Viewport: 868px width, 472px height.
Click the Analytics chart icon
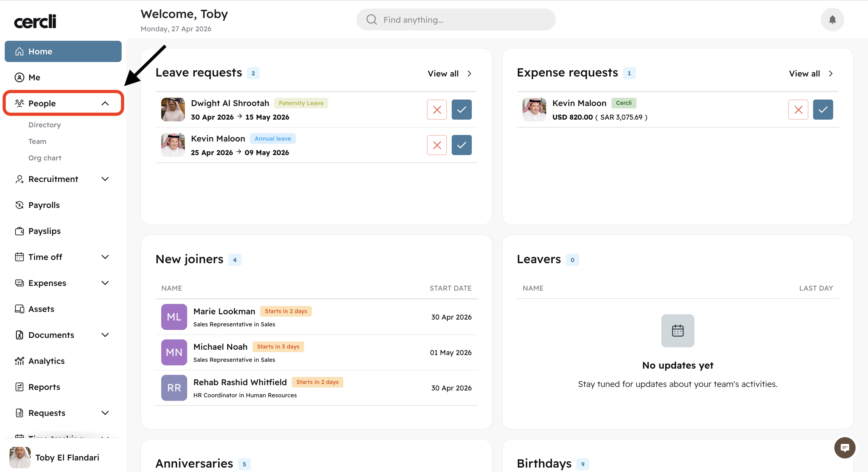pyautogui.click(x=19, y=361)
